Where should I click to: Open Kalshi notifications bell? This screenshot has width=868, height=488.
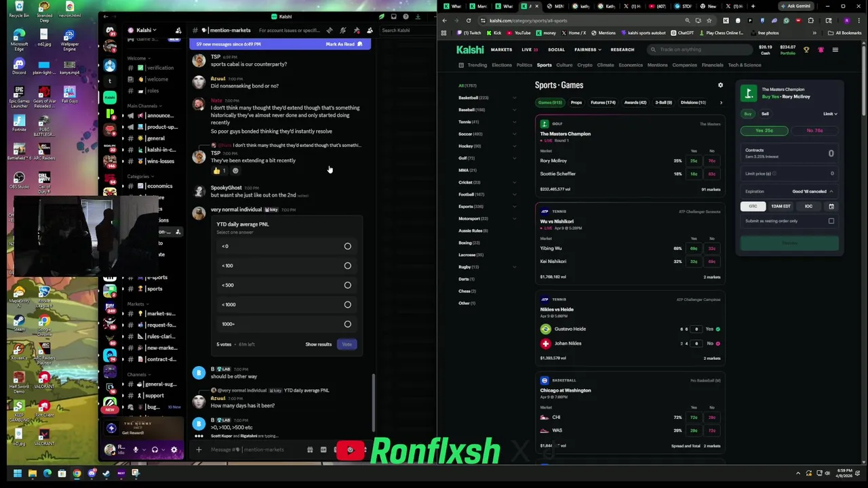pyautogui.click(x=821, y=49)
